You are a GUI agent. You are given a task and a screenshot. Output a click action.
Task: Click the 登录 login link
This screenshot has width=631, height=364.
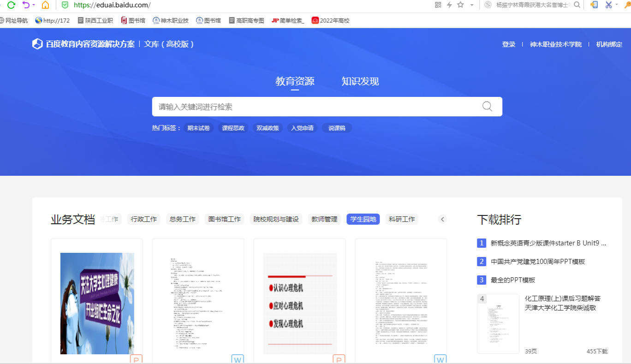508,45
